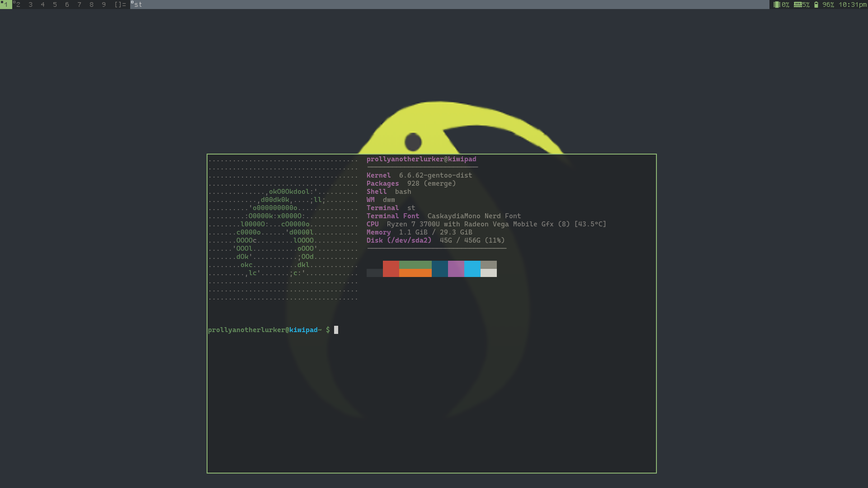Screen dimensions: 868x488
Task: Click the green color block in the palette
Action: tap(415, 265)
